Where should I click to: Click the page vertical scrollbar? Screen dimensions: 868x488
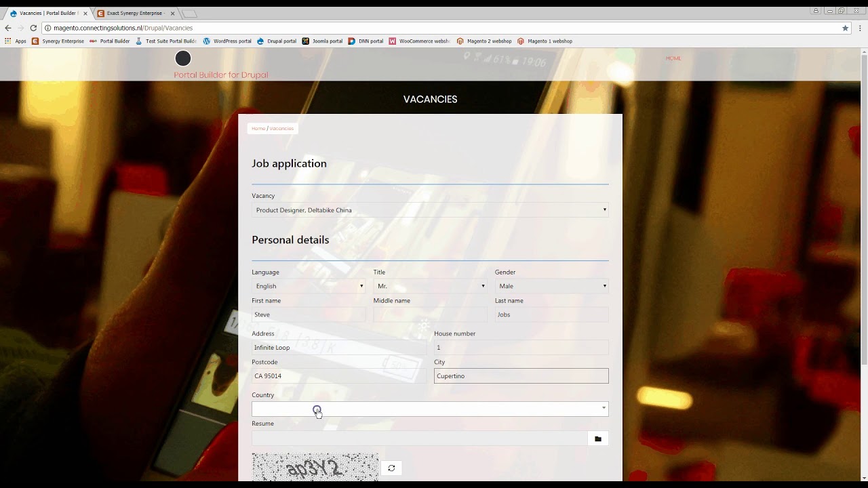point(864,210)
